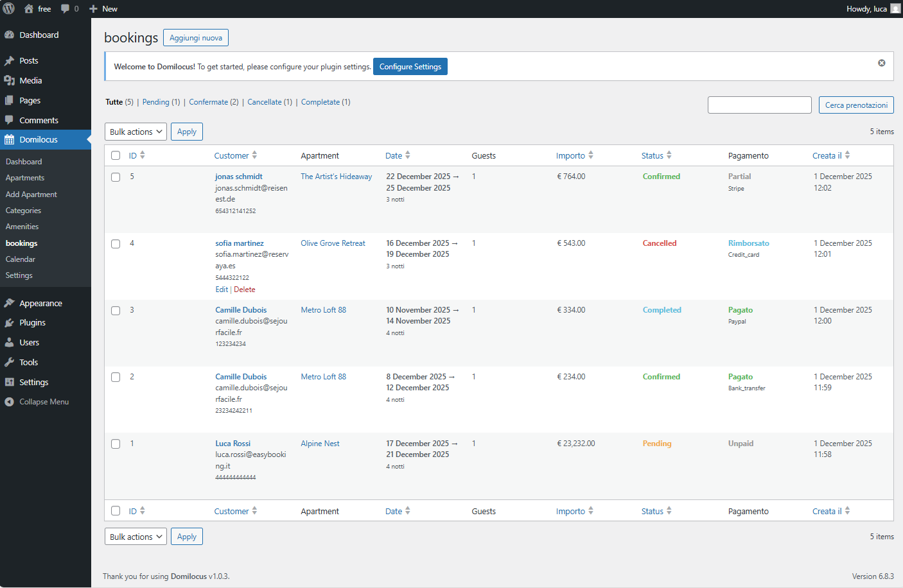Viewport: 903px width, 588px height.
Task: Select the checkbox for booking ID 5
Action: [116, 177]
